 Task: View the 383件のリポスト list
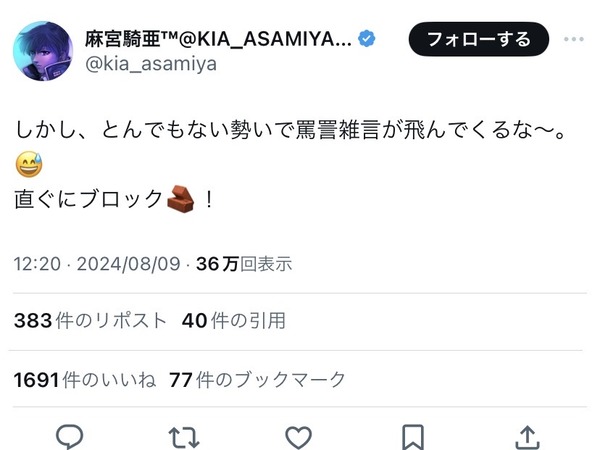(90, 320)
